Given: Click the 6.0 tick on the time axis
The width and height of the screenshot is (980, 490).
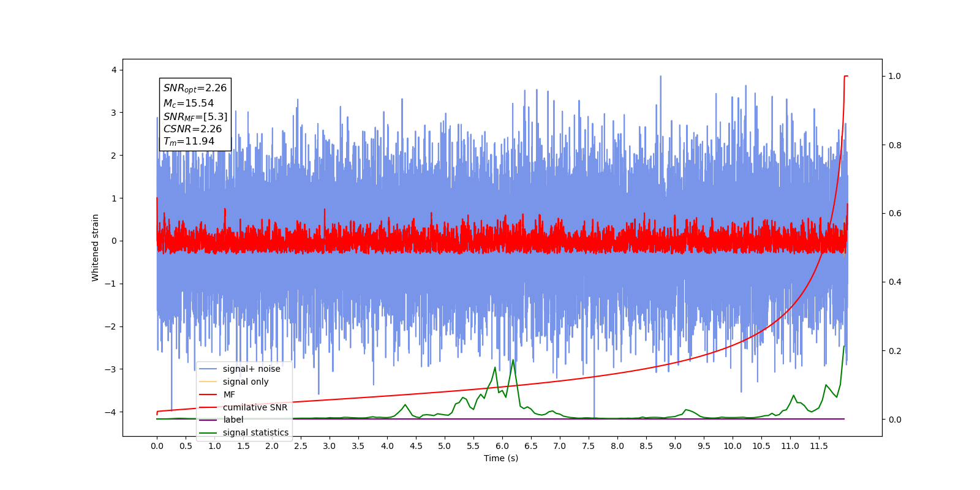Looking at the screenshot, I should pyautogui.click(x=502, y=446).
